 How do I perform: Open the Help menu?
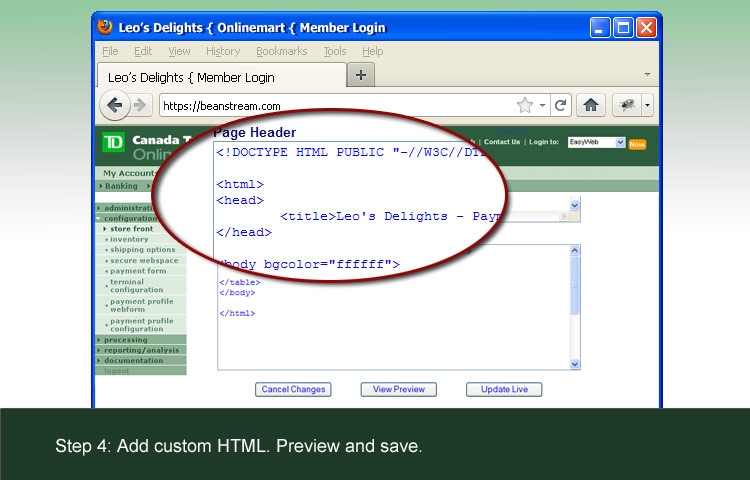373,51
